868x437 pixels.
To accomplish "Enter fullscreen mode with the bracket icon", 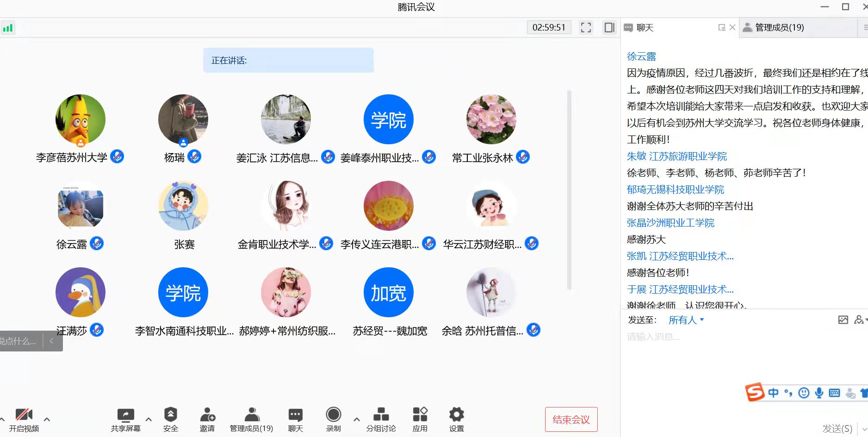I will (586, 28).
